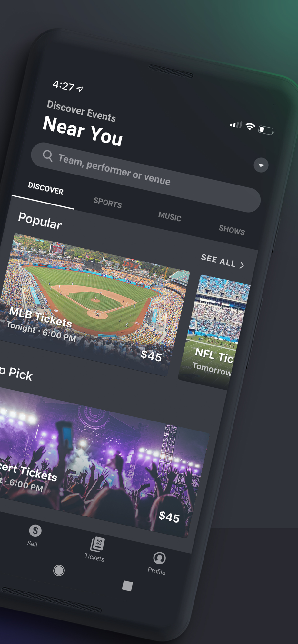The image size is (298, 644).
Task: Open the MLB Tickets stadium card
Action: click(94, 305)
